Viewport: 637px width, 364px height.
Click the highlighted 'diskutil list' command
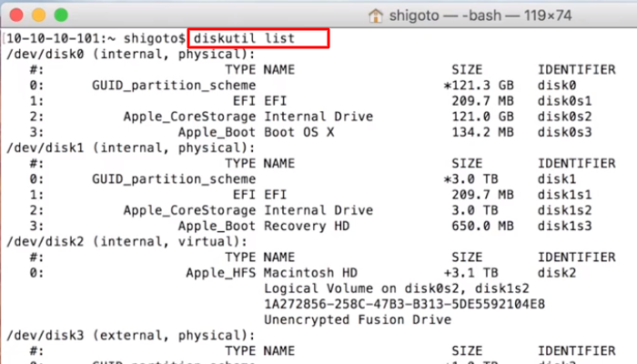click(256, 39)
